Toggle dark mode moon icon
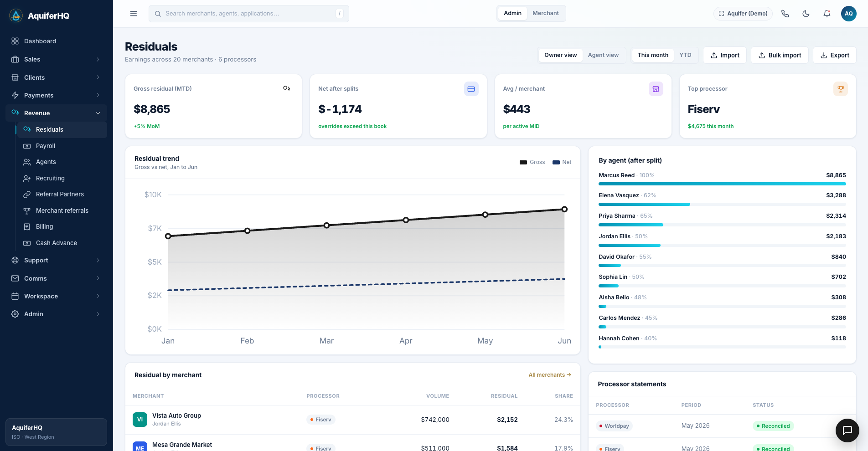868x451 pixels. (806, 14)
